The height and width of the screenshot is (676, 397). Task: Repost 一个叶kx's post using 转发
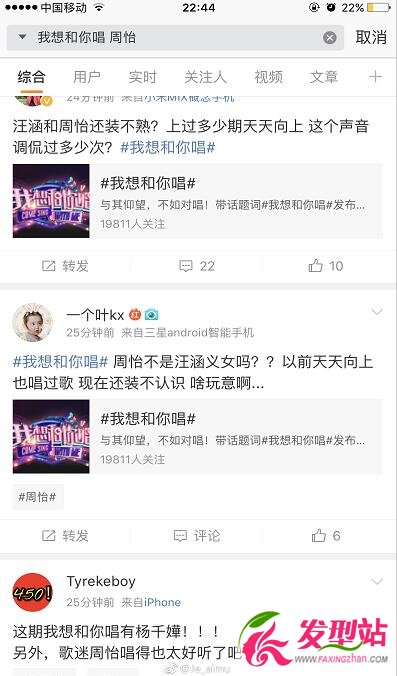click(65, 536)
